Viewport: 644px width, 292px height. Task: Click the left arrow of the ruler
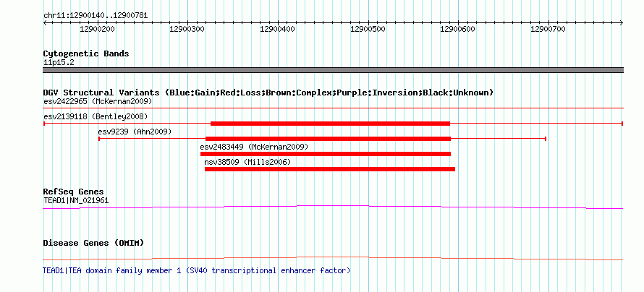(45, 23)
